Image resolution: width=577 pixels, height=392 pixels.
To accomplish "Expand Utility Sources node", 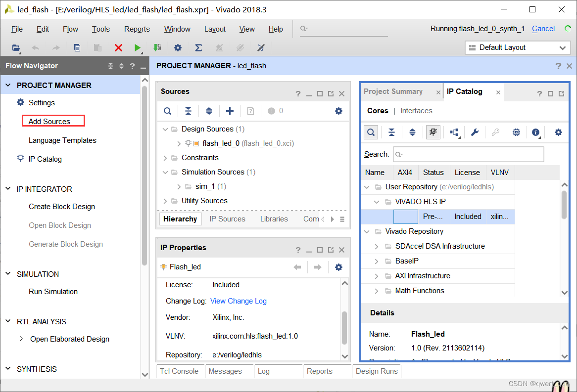I will click(x=165, y=201).
